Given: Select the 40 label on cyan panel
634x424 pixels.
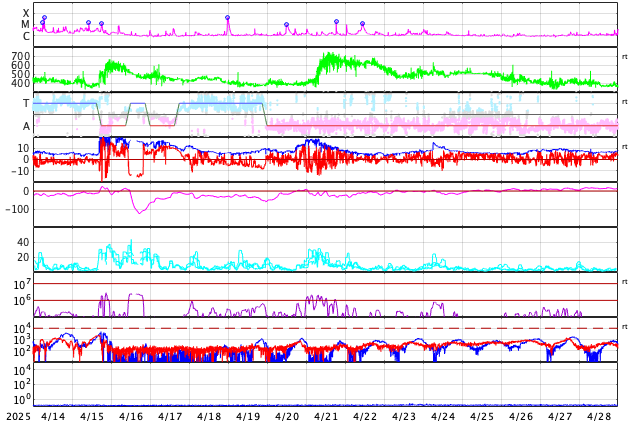Looking at the screenshot, I should pyautogui.click(x=23, y=243).
